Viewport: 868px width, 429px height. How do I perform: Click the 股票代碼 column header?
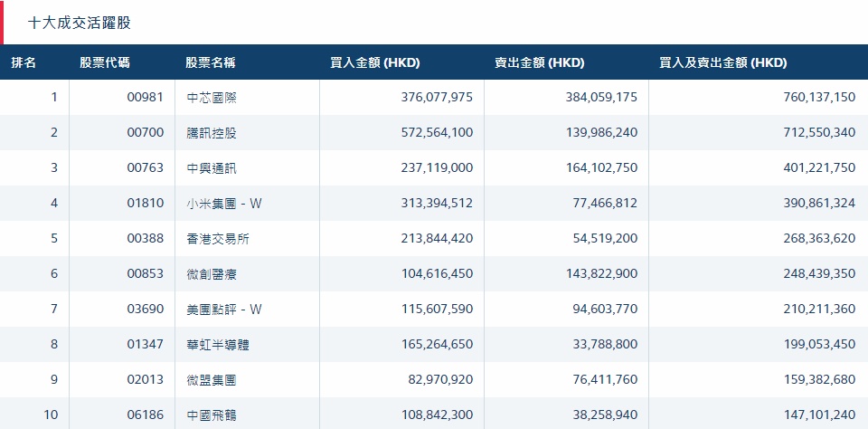click(105, 62)
